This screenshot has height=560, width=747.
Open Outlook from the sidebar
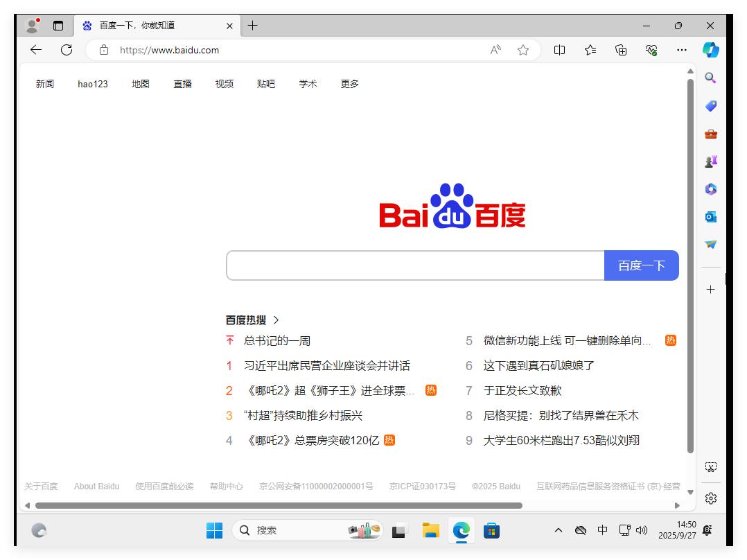coord(710,217)
